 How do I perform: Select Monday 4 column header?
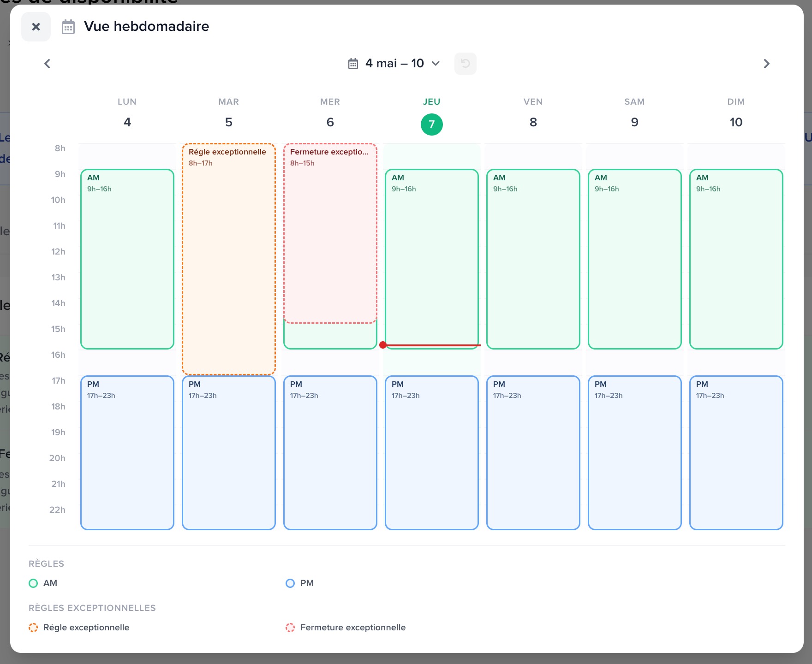tap(127, 113)
